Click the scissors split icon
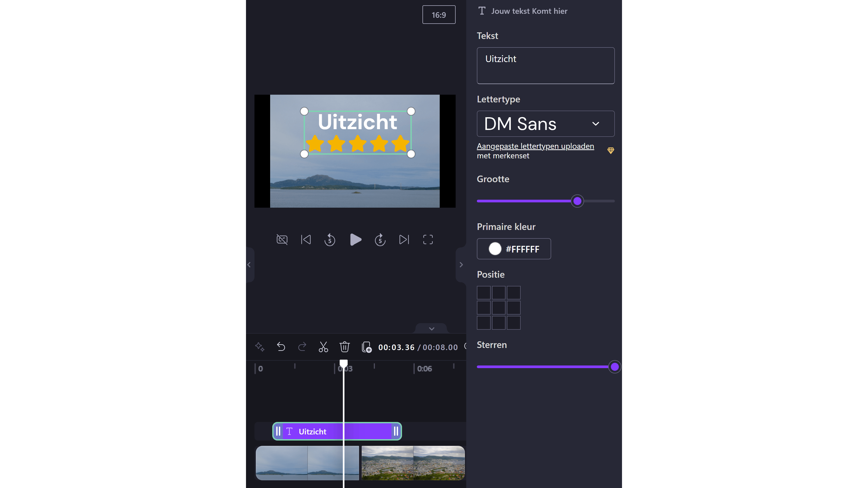The height and width of the screenshot is (488, 868). [x=323, y=347]
